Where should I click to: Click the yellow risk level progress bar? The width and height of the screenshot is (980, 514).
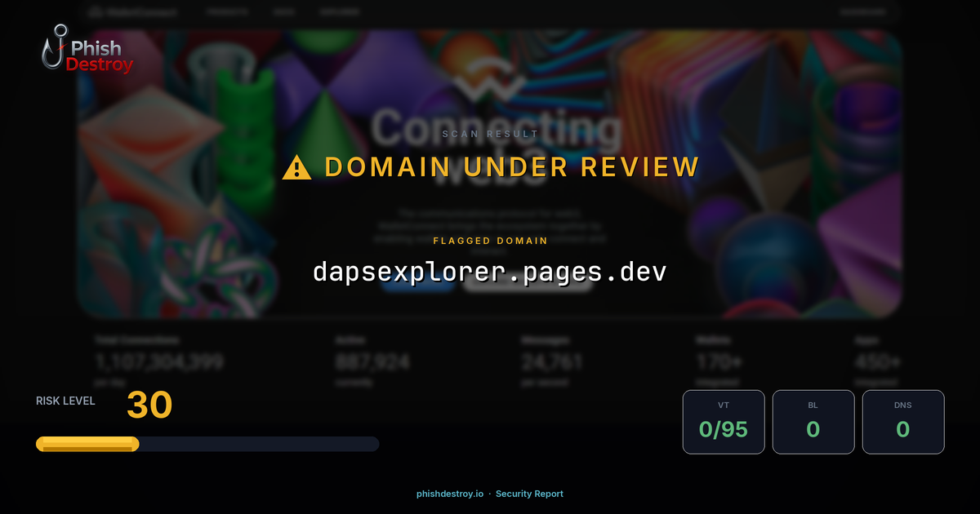[x=87, y=443]
